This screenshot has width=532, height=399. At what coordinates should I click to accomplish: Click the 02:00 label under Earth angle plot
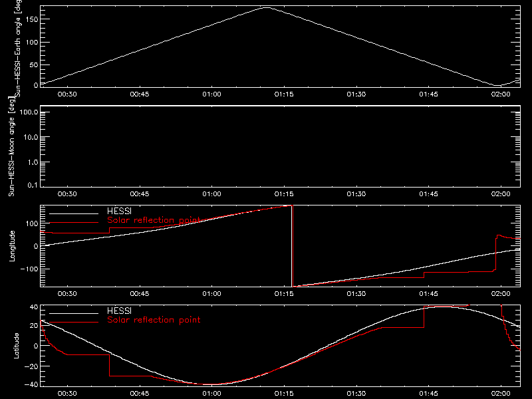click(x=501, y=94)
